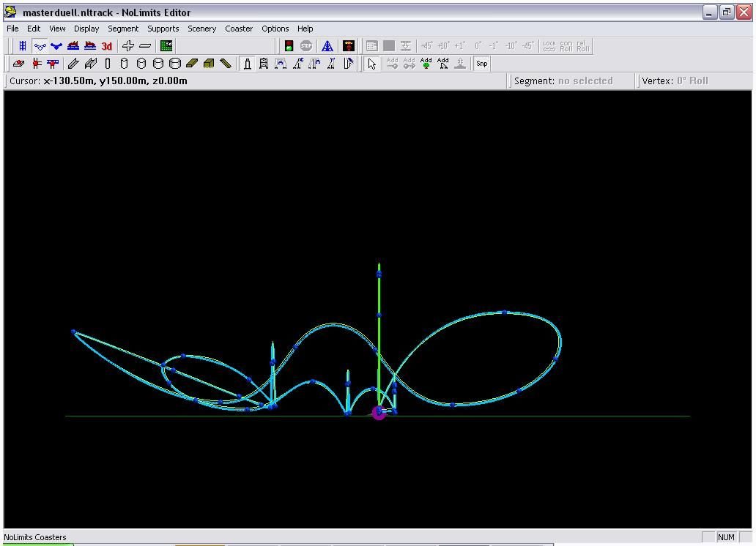Select the double I-beam icon
Viewport: 756px width, 546px height.
click(90, 63)
